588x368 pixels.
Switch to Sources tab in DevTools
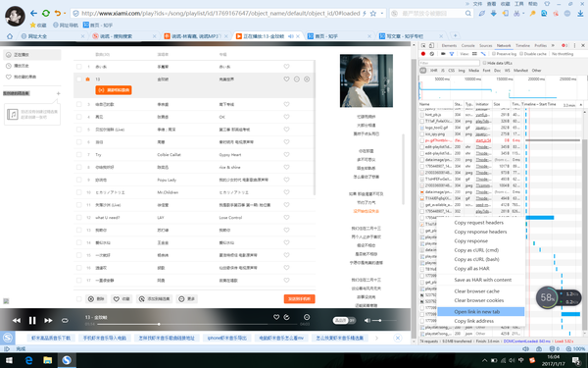(486, 45)
